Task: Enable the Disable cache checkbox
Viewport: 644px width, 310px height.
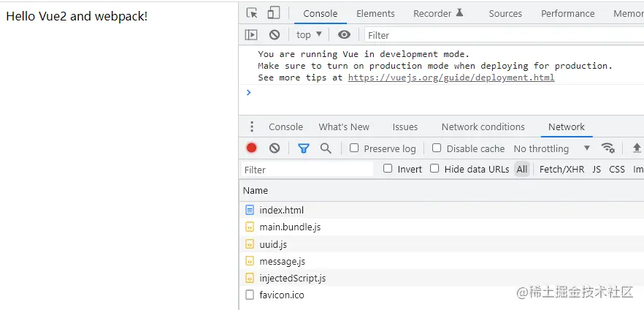Action: (437, 148)
